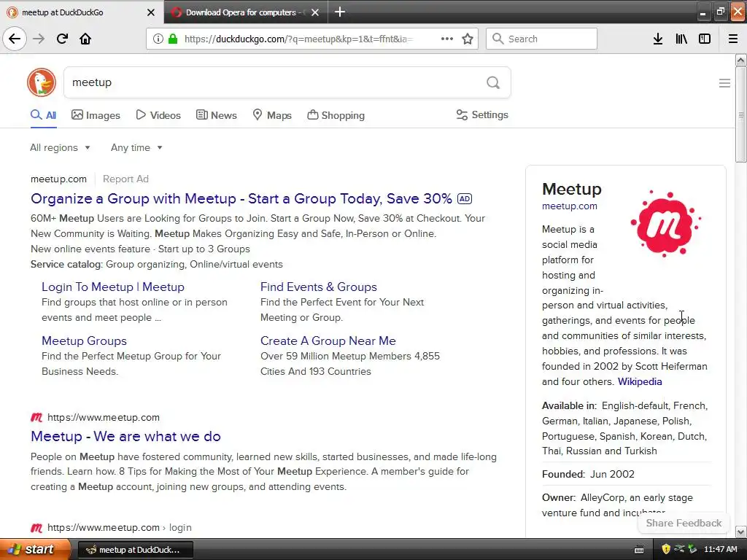The width and height of the screenshot is (747, 560).
Task: Click the Founded: Jun 2002 text
Action: 588,474
